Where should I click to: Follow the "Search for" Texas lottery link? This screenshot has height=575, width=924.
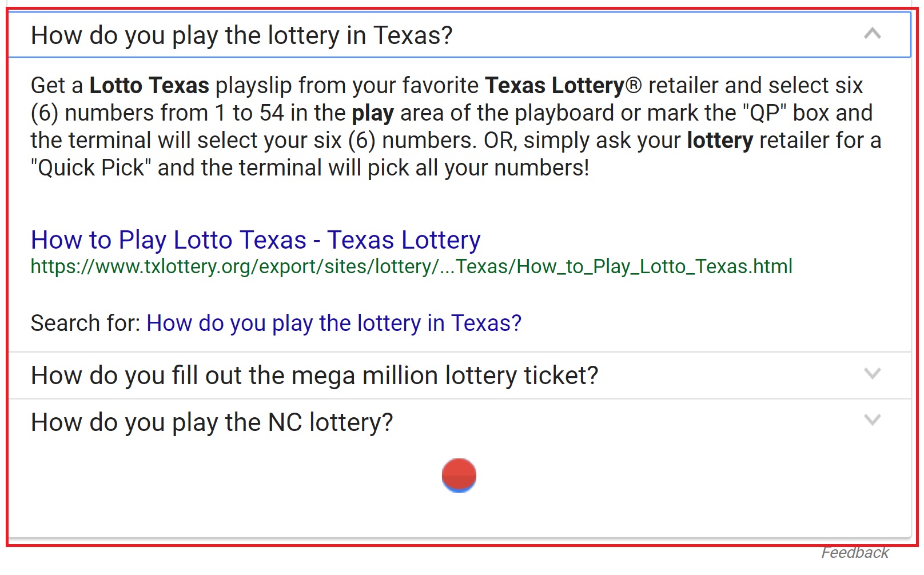[334, 324]
